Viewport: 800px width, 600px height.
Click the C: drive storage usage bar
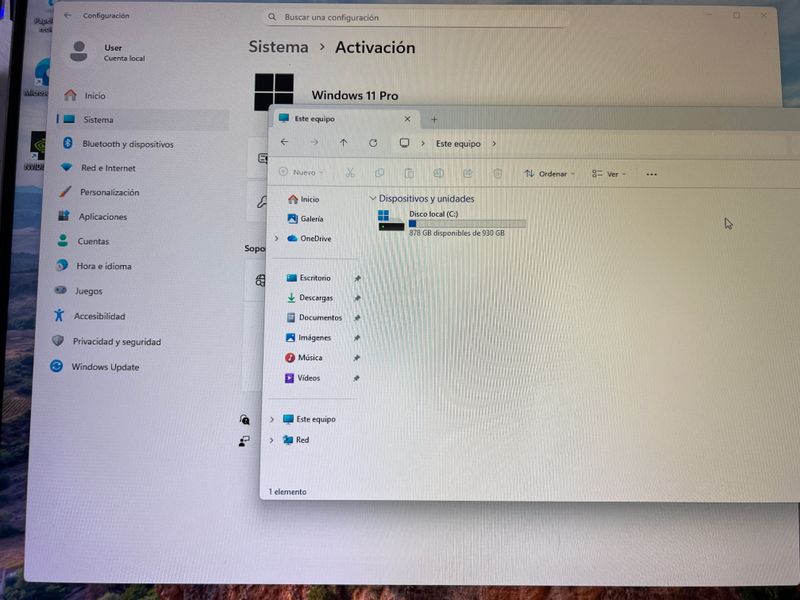[467, 223]
